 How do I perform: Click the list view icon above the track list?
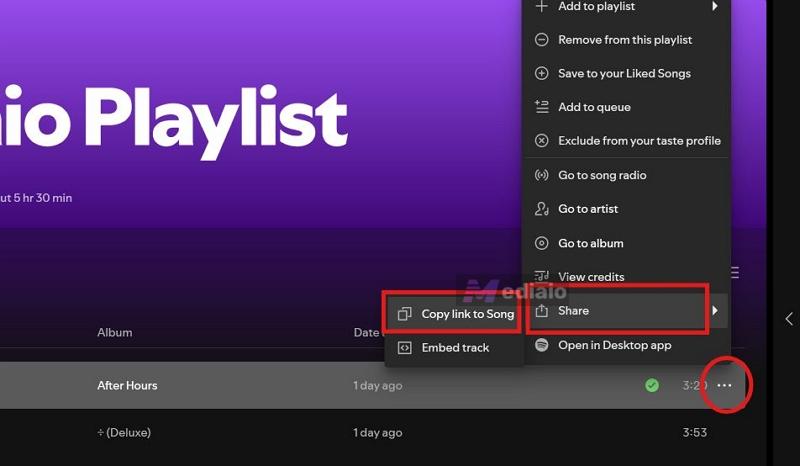pyautogui.click(x=735, y=273)
